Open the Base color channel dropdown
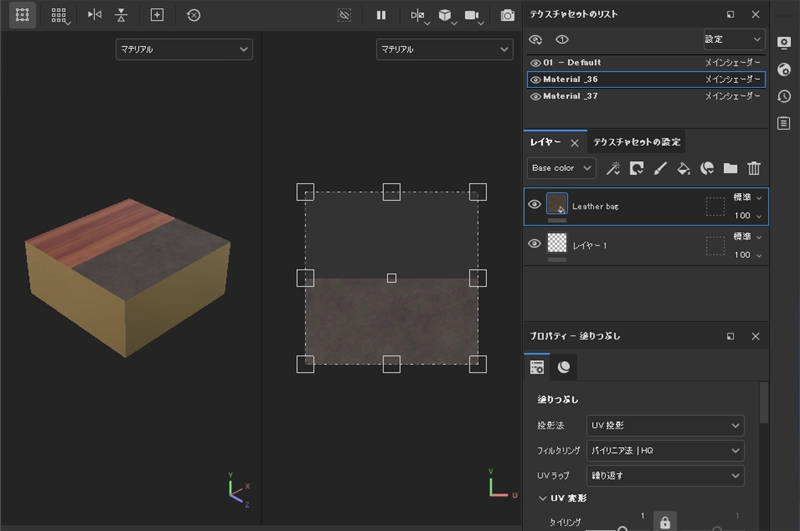 pos(561,168)
